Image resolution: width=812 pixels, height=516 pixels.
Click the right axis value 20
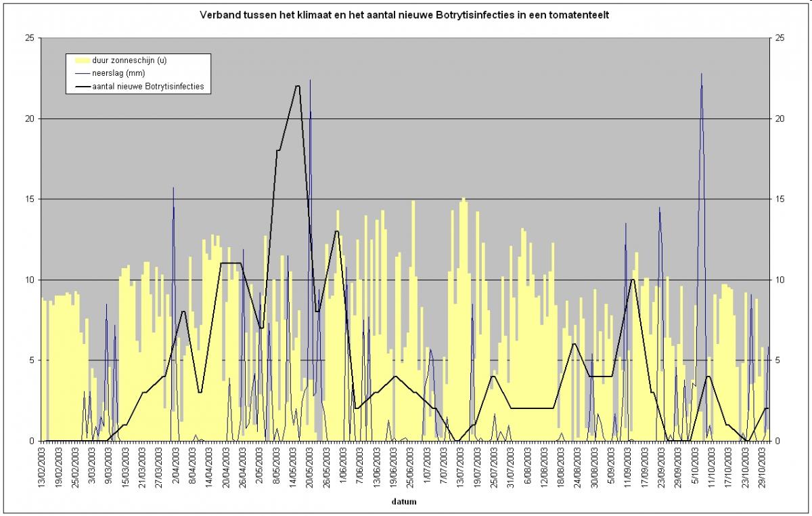pyautogui.click(x=780, y=119)
